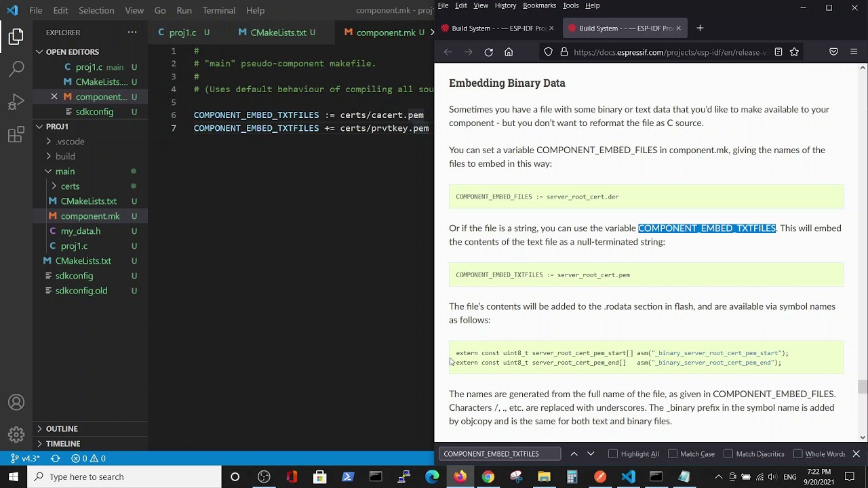Toggle Firefox reader view icon

pyautogui.click(x=778, y=52)
